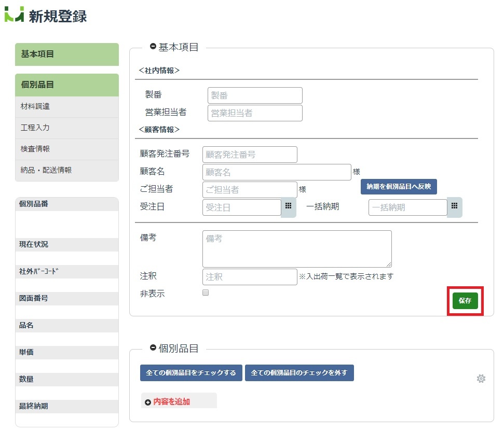Click the green logo icon beside 新規登録
Viewport: 504px width, 432px height.
tap(14, 15)
